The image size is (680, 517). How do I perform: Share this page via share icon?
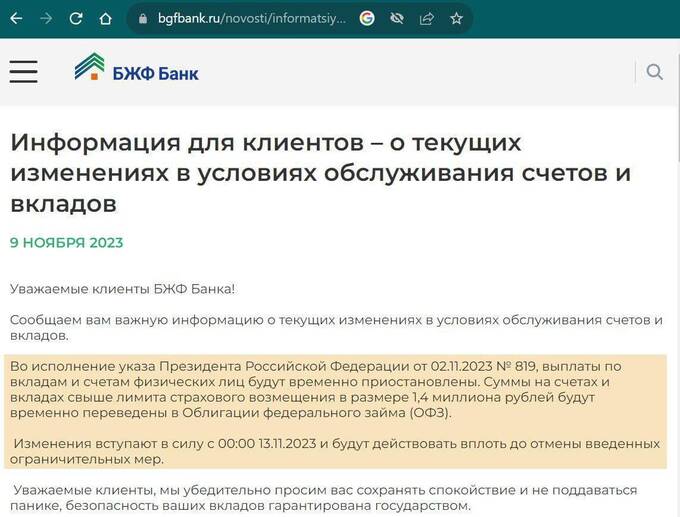(427, 19)
